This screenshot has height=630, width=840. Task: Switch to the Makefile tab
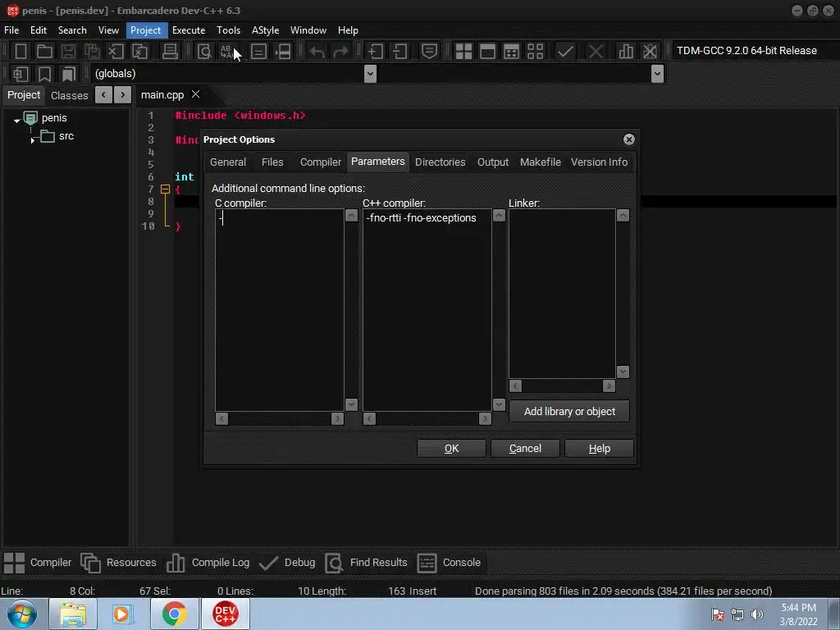[540, 162]
